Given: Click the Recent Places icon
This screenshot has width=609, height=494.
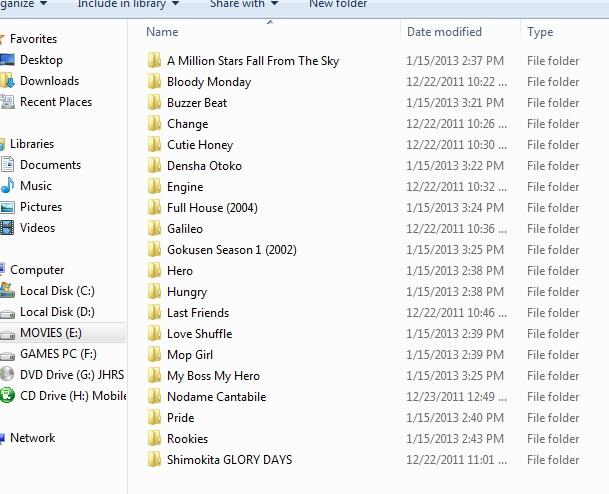Looking at the screenshot, I should [x=7, y=102].
